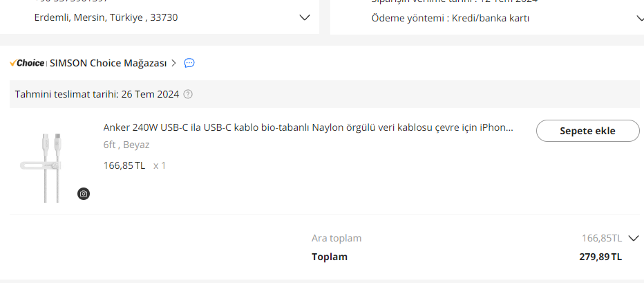This screenshot has width=644, height=283.
Task: Click the Choice logo badge
Action: pyautogui.click(x=27, y=63)
